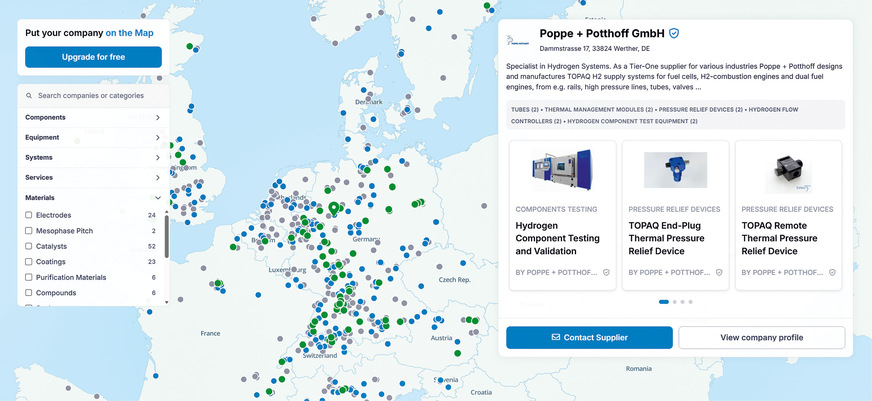Click verified shield on TOPAQ Remote card

(x=833, y=273)
